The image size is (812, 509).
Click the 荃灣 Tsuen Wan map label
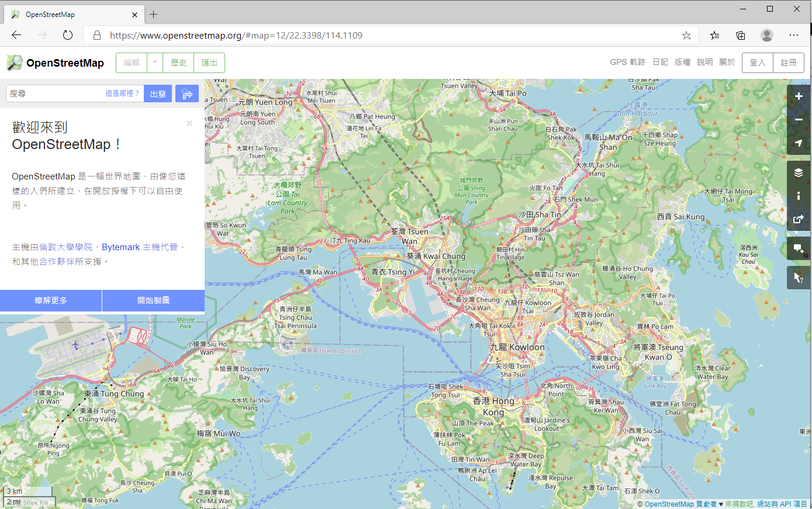(410, 236)
